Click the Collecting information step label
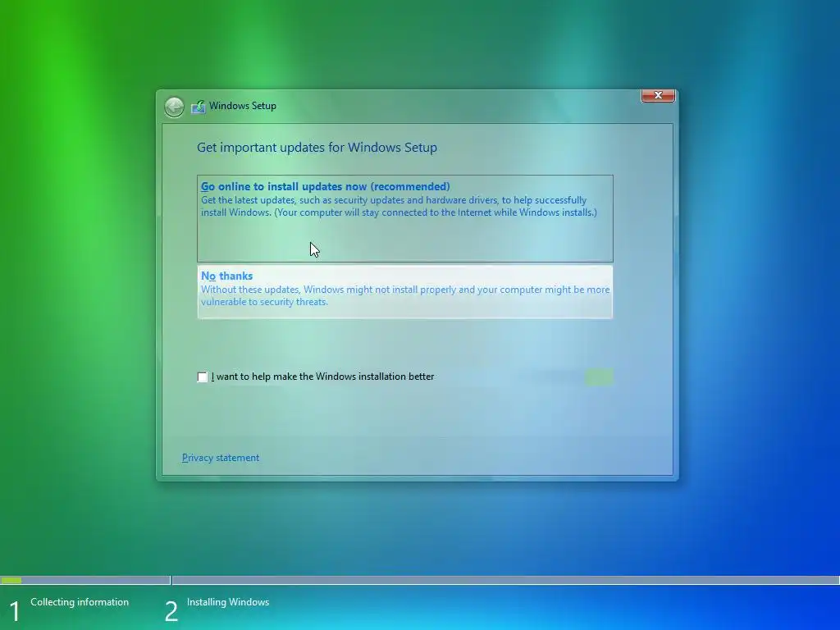The width and height of the screenshot is (840, 630). pos(80,602)
